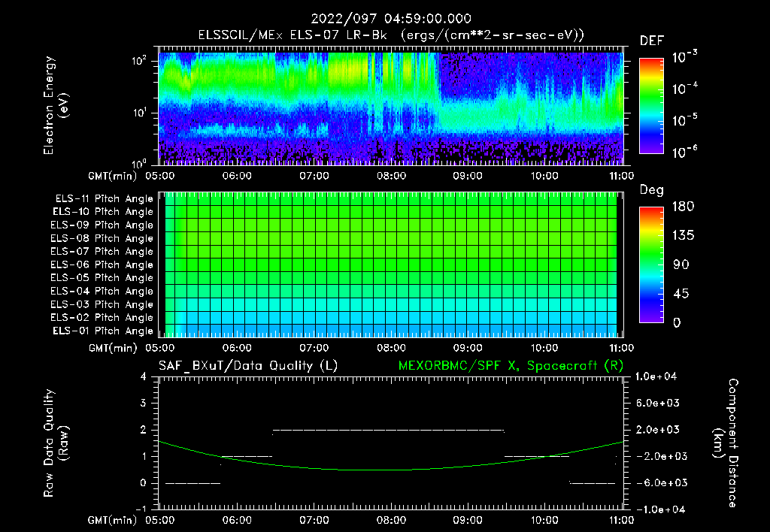
Task: Select the ELS-04 Pitch Angle row label
Action: 102,291
